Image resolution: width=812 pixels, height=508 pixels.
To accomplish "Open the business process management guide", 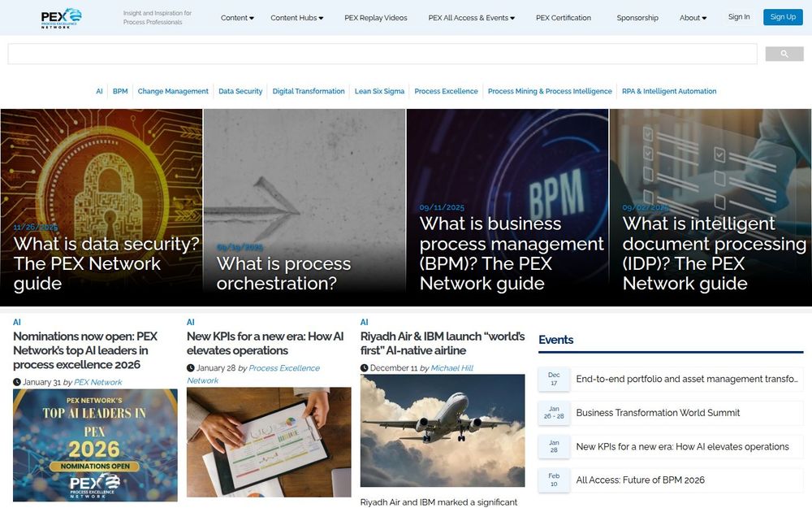I will (x=512, y=254).
